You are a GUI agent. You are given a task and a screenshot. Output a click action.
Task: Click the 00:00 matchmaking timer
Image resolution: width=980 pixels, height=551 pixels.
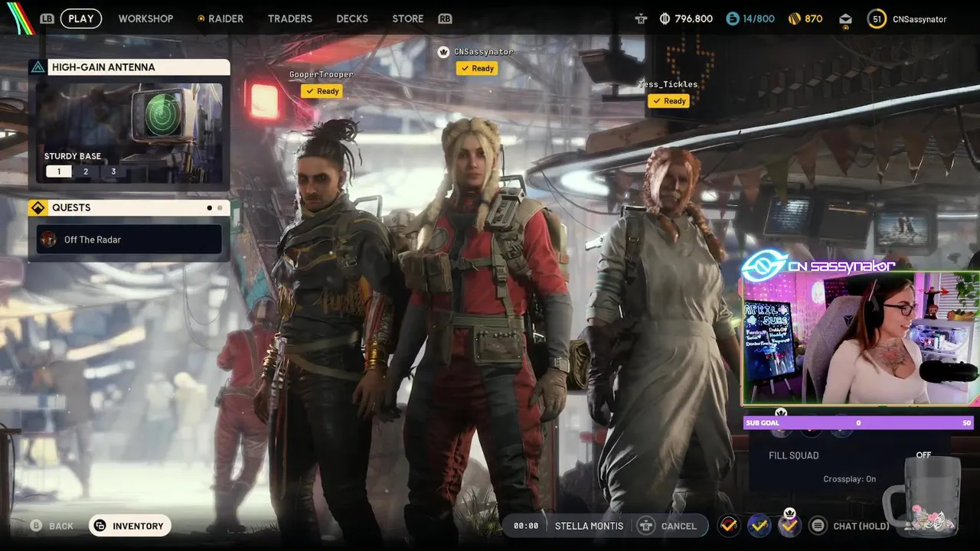(526, 526)
